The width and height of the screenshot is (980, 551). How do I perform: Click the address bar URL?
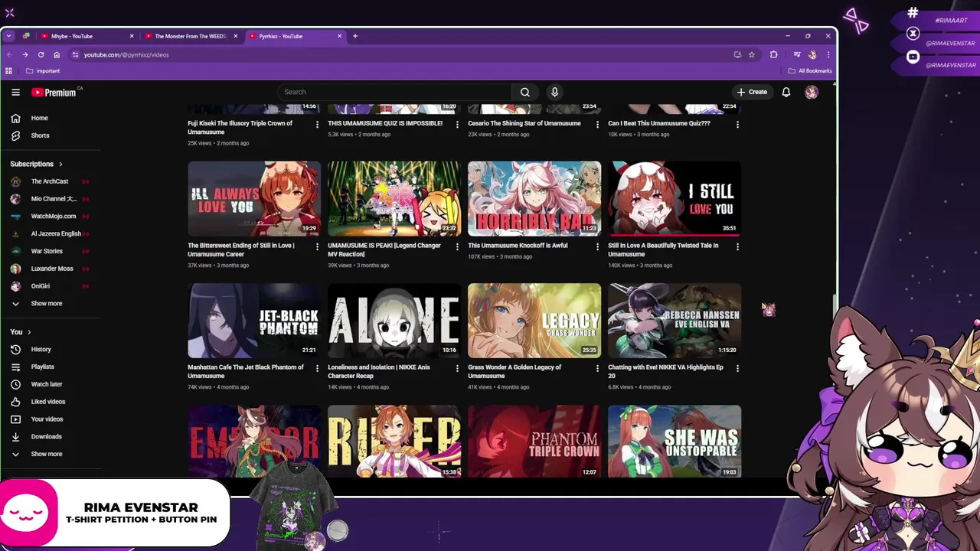[x=126, y=55]
